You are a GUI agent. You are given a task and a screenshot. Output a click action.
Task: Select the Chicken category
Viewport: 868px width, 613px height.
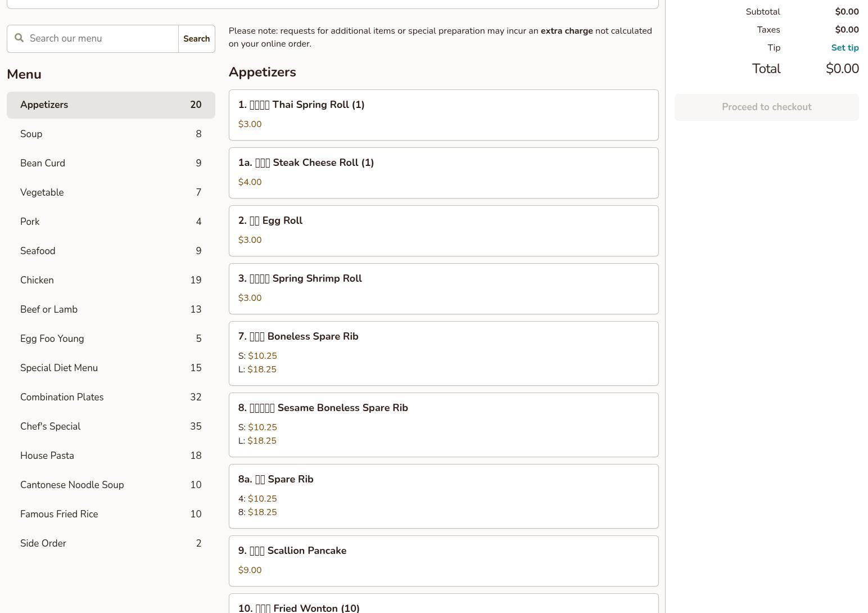(x=111, y=281)
